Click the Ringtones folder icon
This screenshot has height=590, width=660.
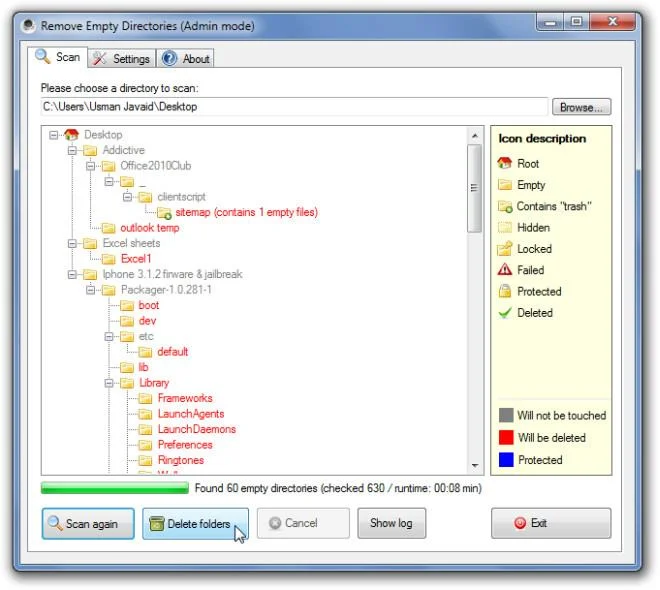[145, 460]
